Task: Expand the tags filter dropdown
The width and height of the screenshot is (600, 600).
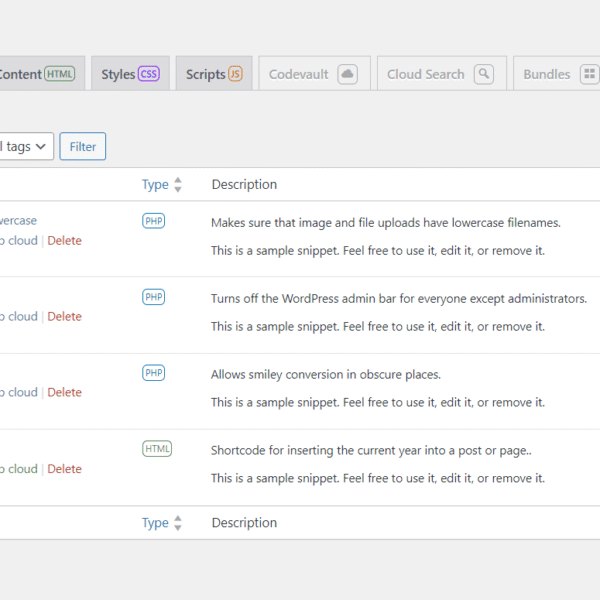Action: coord(24,146)
